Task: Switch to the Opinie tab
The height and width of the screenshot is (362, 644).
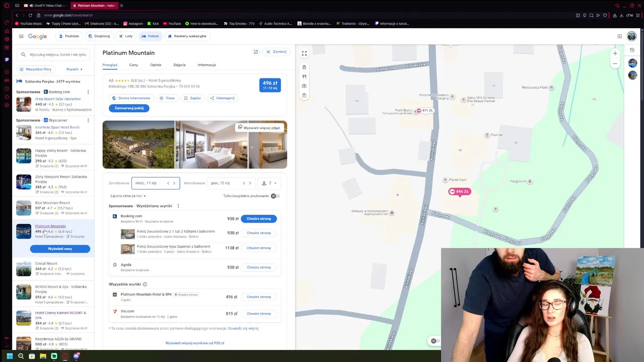Action: click(x=155, y=65)
